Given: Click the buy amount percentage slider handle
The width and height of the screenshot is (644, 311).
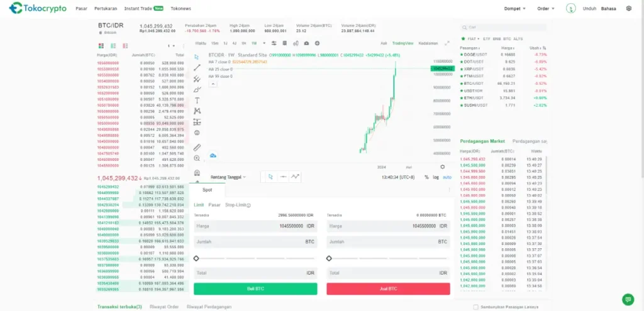Looking at the screenshot, I should 196,258.
